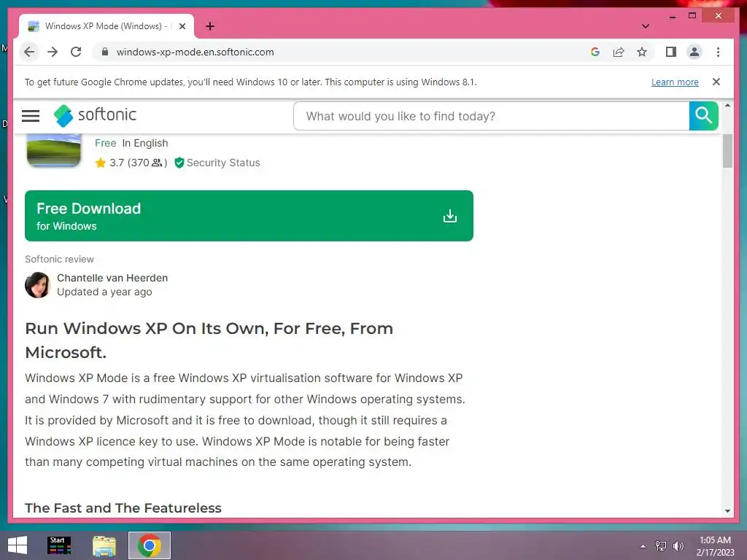Click 'In English' language text
Screen dimensions: 747x560
[x=145, y=144]
